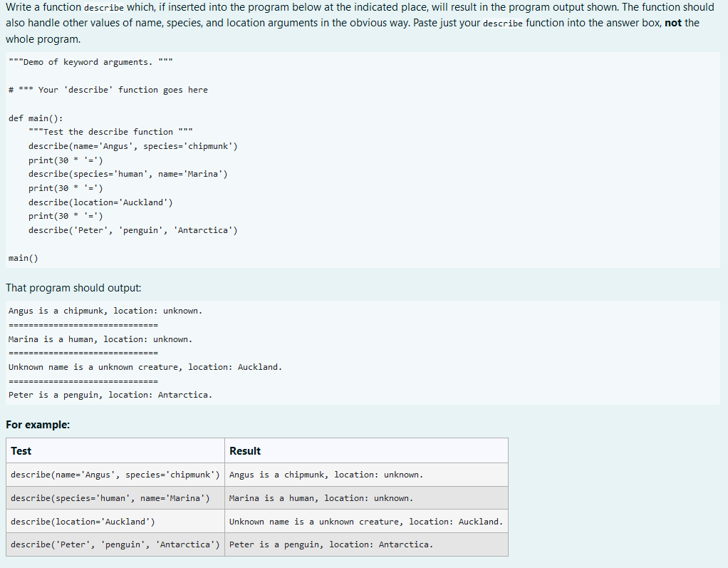The image size is (728, 568).
Task: Click code line describe(name='Angus', species='chipmunk') in program
Action: (132, 146)
